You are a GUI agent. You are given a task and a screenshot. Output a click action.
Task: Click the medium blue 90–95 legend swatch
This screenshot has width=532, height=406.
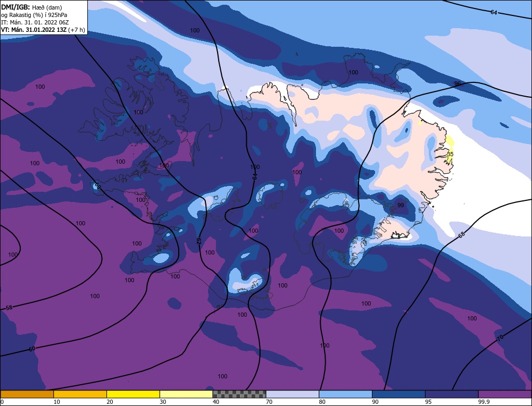(x=398, y=394)
